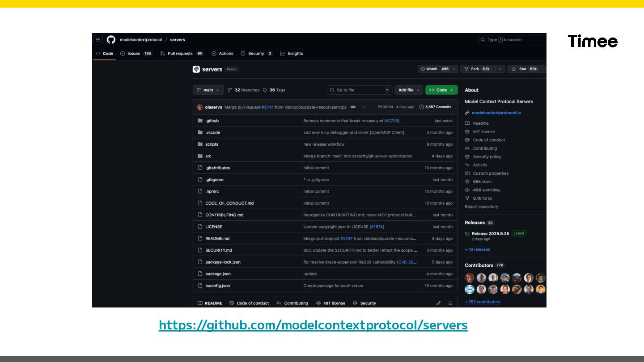Viewport: 644px width, 362px height.
Task: Open the LICENSE file
Action: click(214, 227)
